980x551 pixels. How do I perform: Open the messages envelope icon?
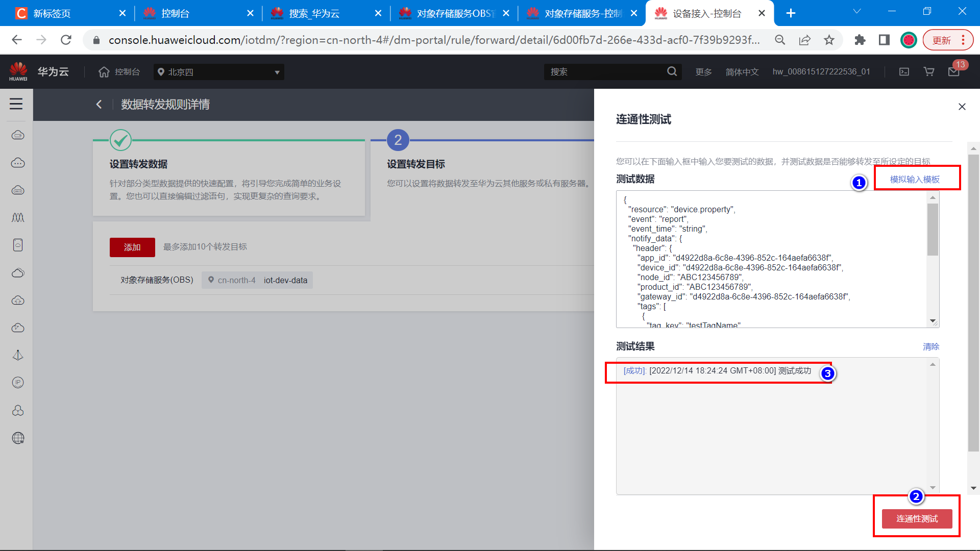point(953,72)
